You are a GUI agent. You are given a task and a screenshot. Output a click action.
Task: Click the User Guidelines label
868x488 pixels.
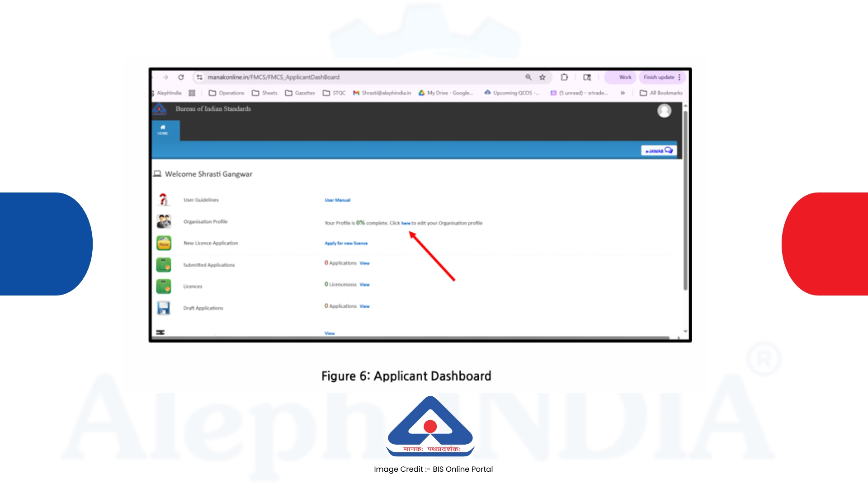pos(201,200)
